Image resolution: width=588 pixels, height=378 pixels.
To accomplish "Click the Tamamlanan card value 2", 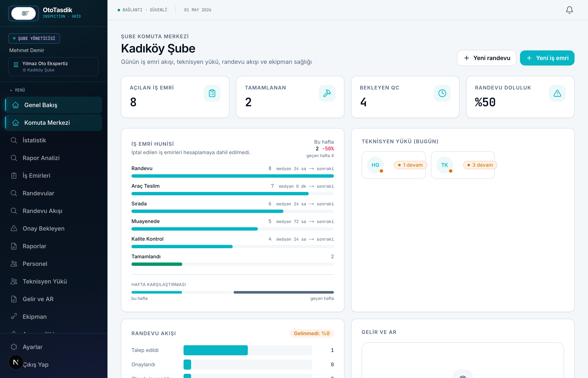I will pyautogui.click(x=248, y=102).
